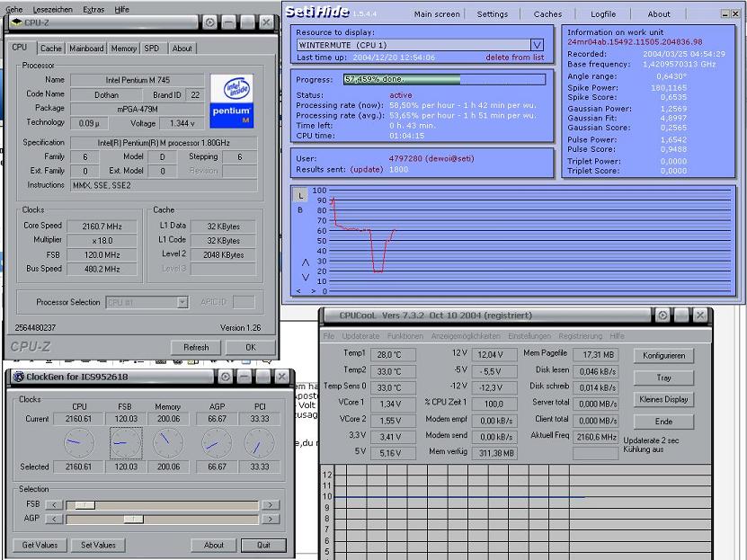Open the File menu in CPUCool
747x560 pixels.
tap(329, 335)
